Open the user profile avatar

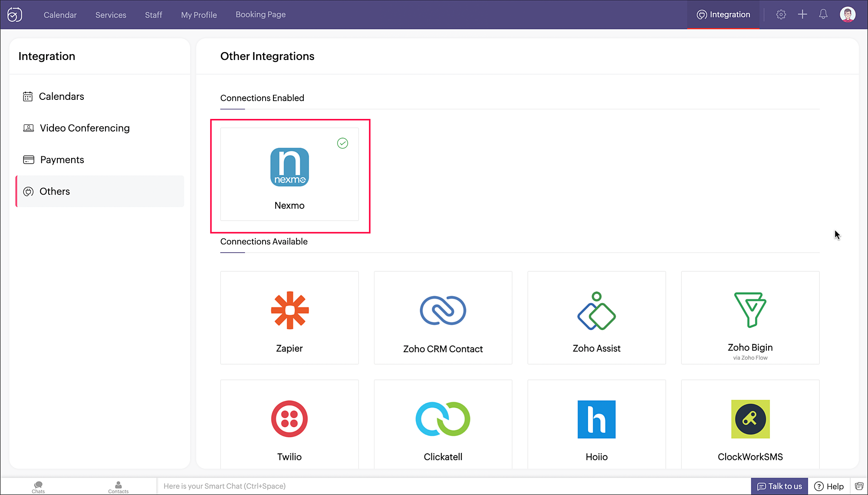click(x=848, y=14)
